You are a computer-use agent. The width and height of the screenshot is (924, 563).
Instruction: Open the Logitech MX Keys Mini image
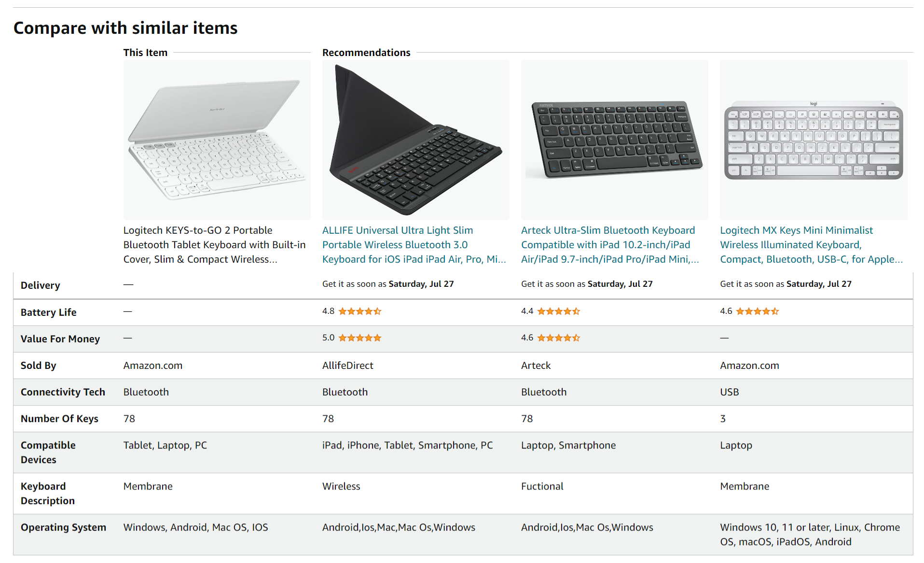813,140
